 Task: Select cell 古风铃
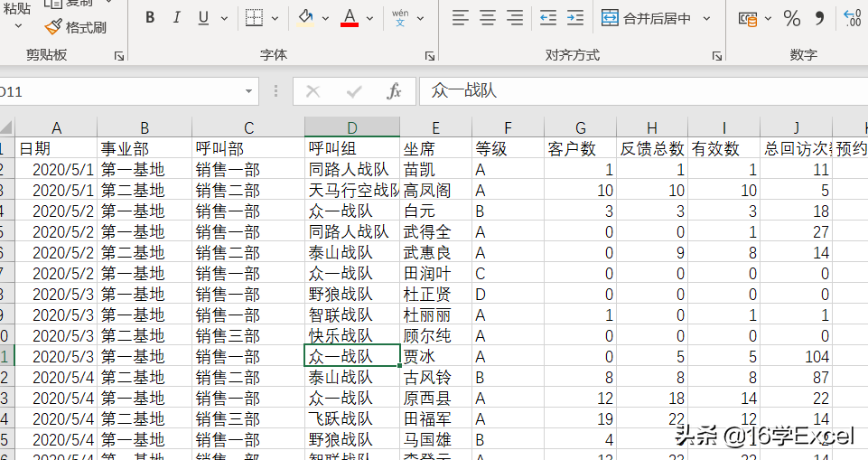[435, 378]
